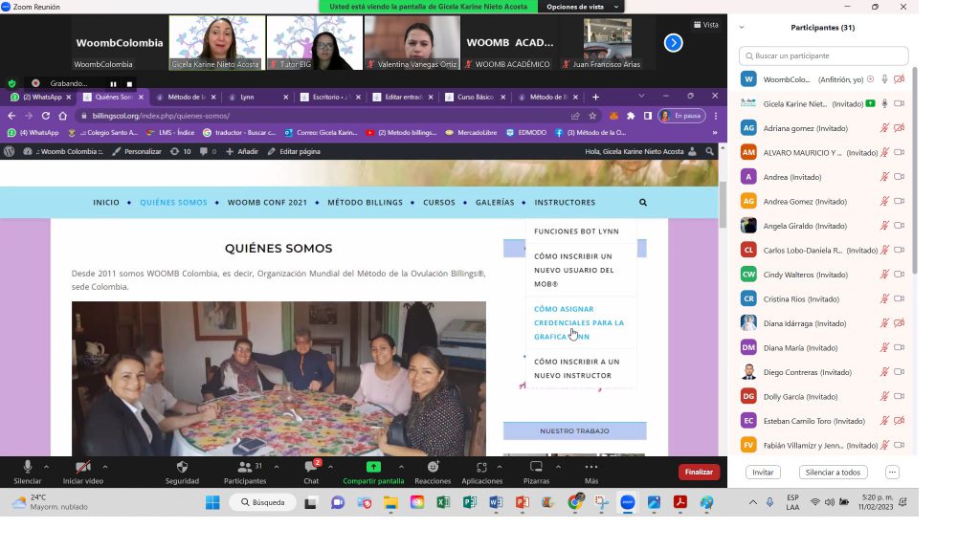Toggle Dolly García microphone icon
This screenshot has height=551, width=980.
click(x=884, y=396)
